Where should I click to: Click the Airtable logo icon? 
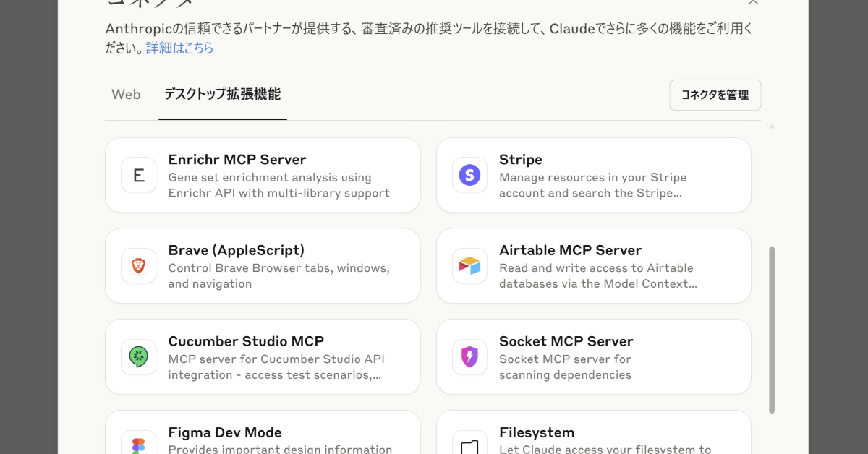coord(469,266)
